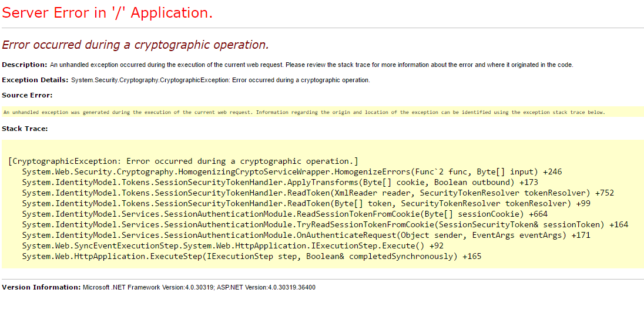Click the ASP.NET Version:4.0.30319.36400 text
644x323 pixels.
[x=266, y=287]
